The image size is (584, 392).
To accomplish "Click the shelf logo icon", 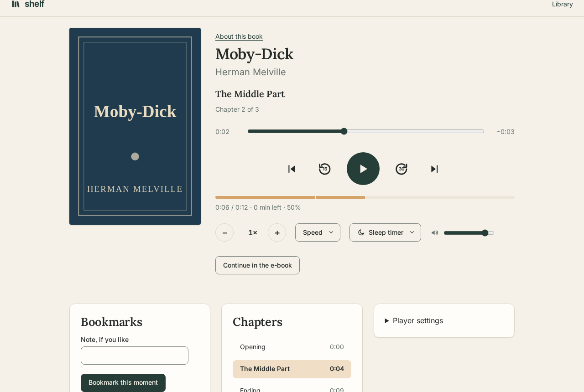I will [16, 4].
